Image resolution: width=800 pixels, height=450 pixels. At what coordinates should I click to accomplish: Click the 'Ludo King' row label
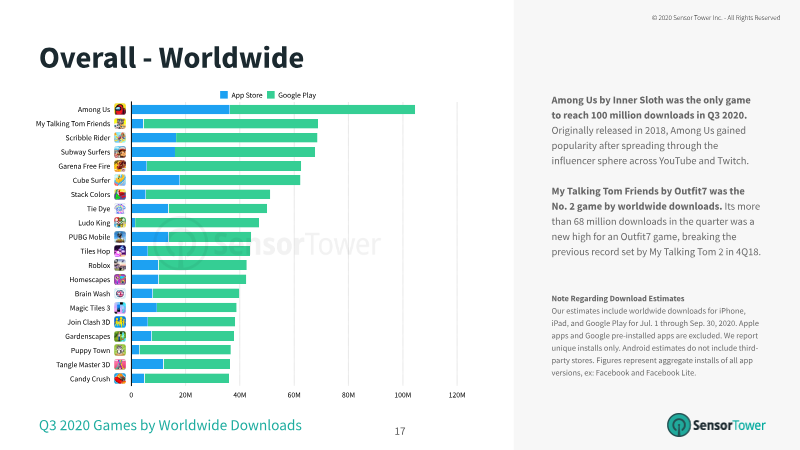point(94,223)
